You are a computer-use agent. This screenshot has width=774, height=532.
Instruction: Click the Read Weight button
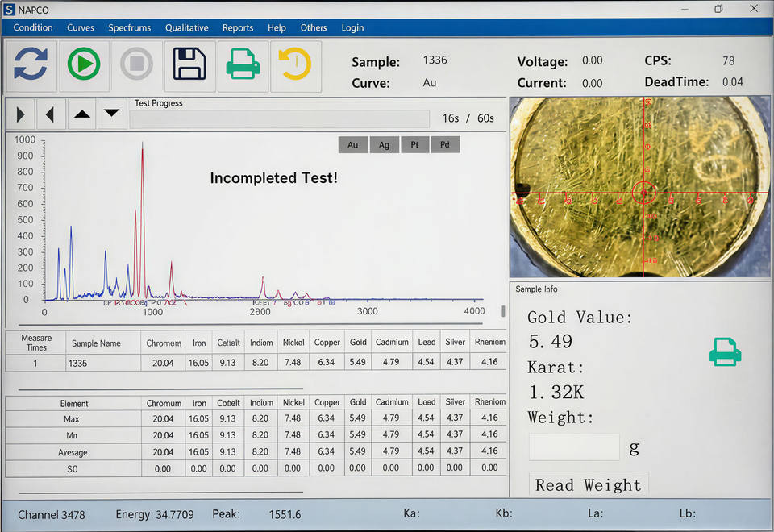coord(589,485)
